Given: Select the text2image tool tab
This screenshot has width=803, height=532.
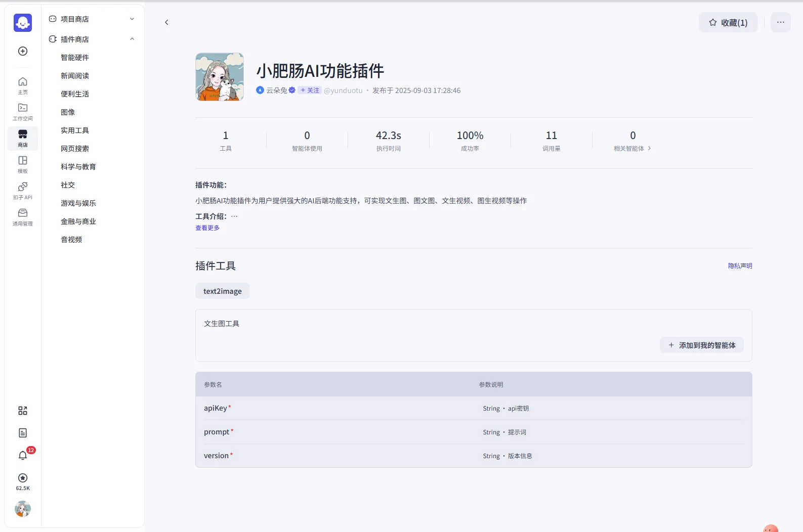Looking at the screenshot, I should [x=223, y=291].
